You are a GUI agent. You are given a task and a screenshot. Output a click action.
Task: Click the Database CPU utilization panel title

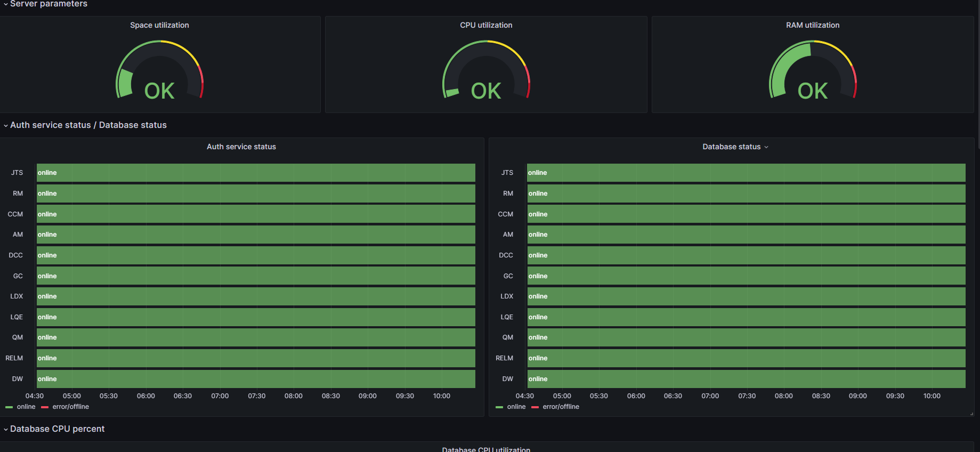pos(486,449)
